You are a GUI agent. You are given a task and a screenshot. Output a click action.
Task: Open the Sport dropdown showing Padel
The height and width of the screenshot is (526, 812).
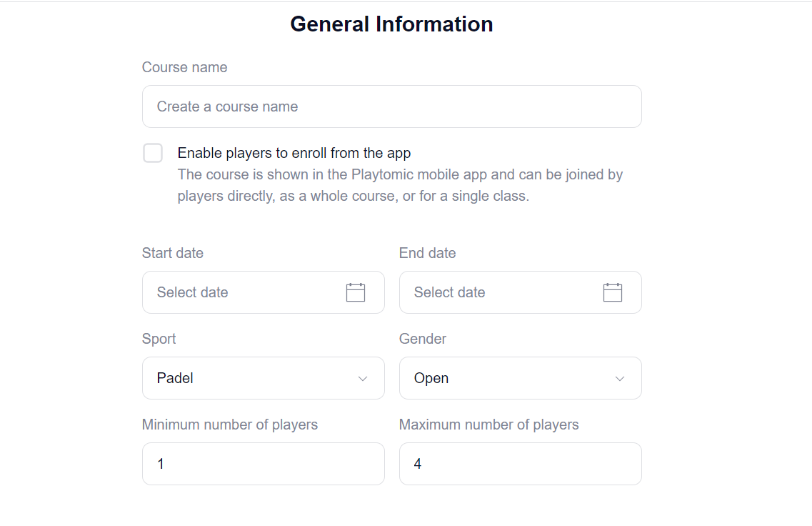263,378
